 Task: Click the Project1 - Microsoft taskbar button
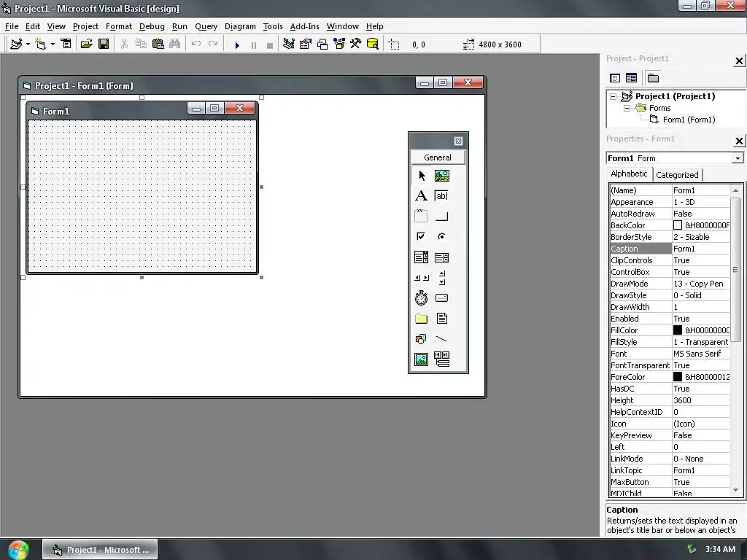[100, 550]
